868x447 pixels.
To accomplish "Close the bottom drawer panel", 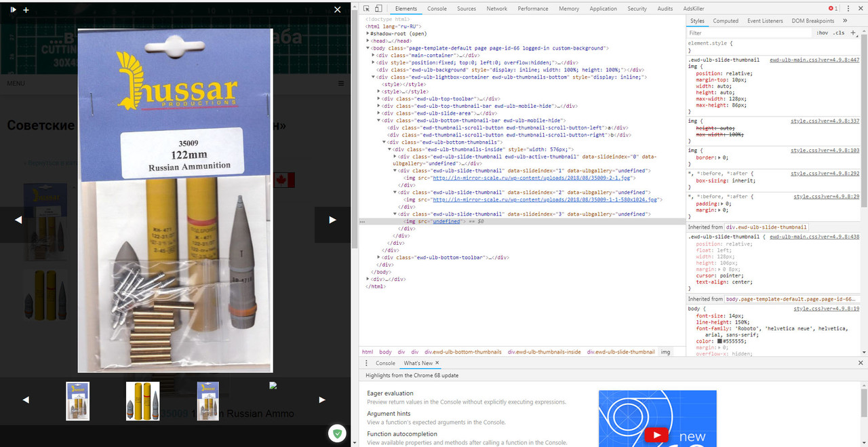I will point(861,363).
